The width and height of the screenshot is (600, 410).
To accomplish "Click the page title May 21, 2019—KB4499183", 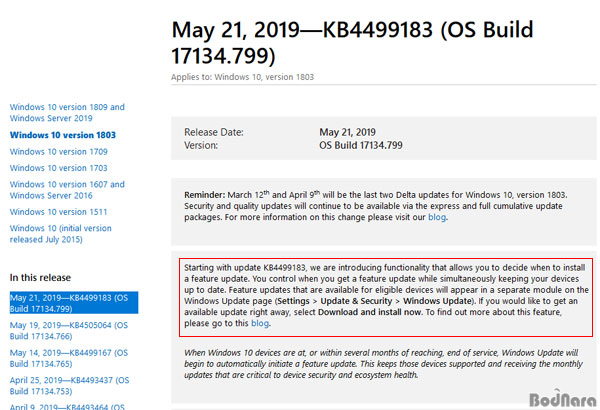I will pos(352,42).
